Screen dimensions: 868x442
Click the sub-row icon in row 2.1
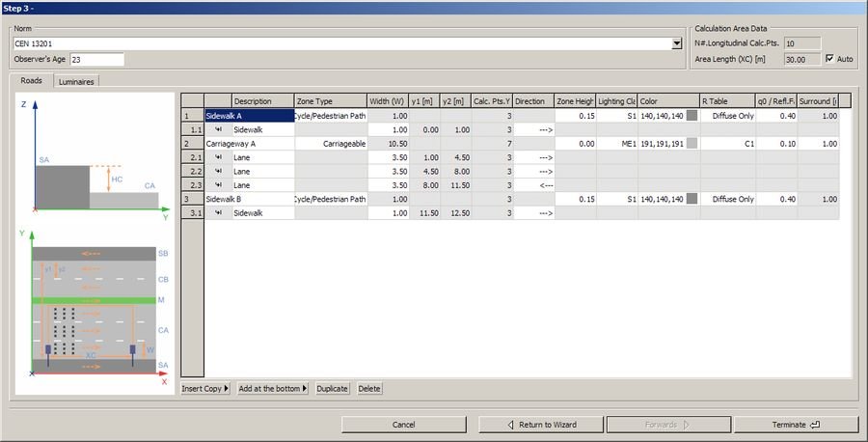pyautogui.click(x=218, y=157)
